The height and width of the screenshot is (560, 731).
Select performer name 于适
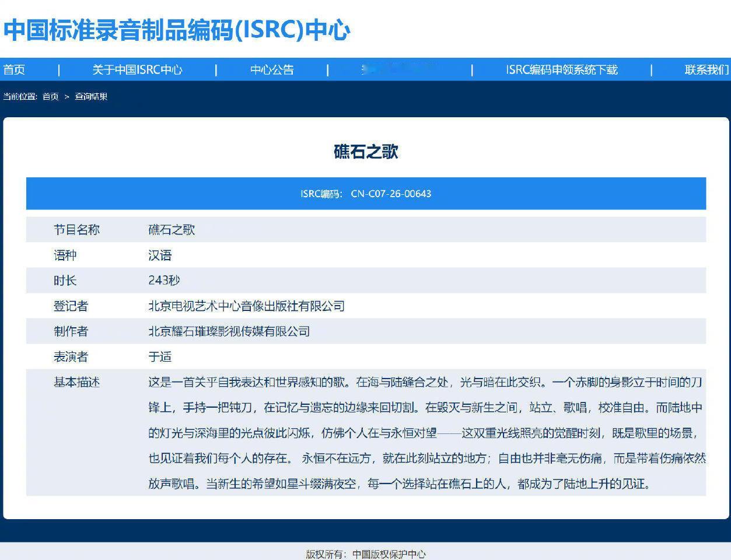tap(159, 356)
